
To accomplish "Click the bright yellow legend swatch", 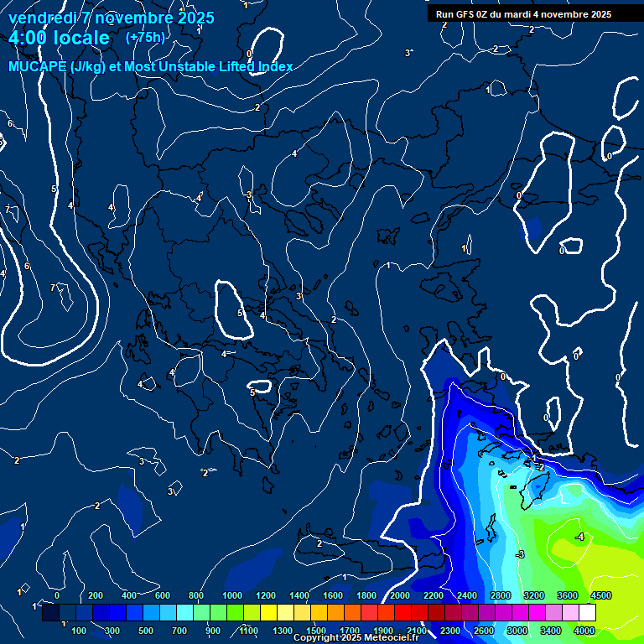I will click(268, 612).
